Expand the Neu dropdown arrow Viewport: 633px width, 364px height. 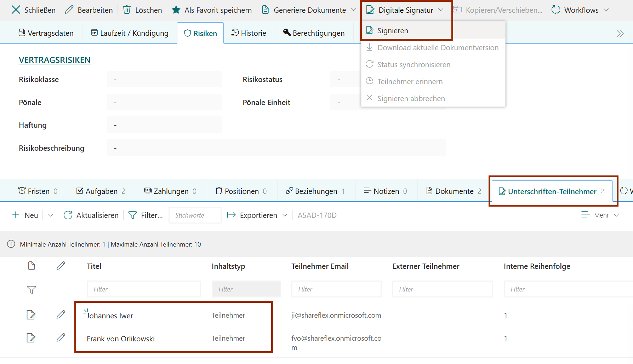51,215
